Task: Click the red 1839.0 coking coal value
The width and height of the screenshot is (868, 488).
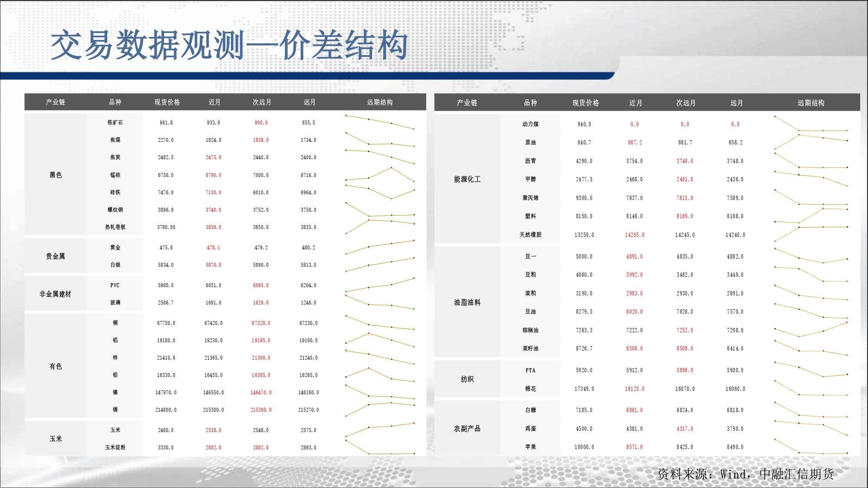Action: pos(261,140)
